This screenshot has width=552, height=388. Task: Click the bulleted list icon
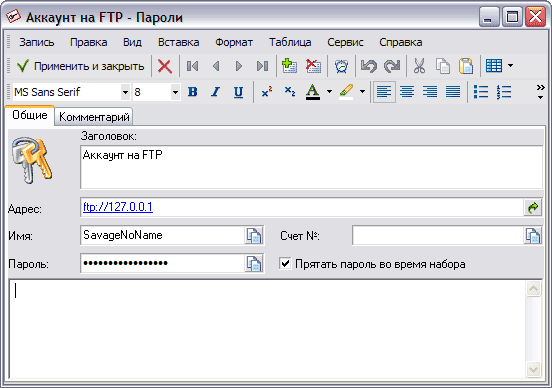tap(481, 92)
